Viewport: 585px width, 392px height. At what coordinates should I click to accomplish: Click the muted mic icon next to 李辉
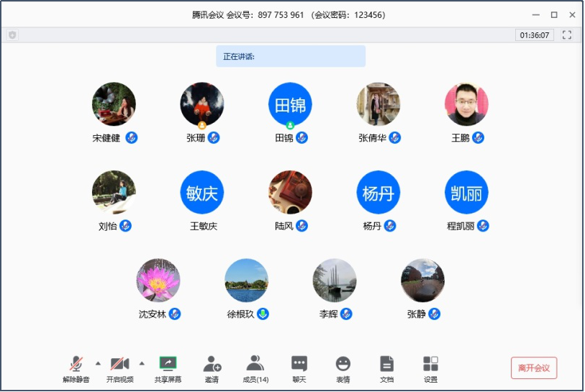346,314
